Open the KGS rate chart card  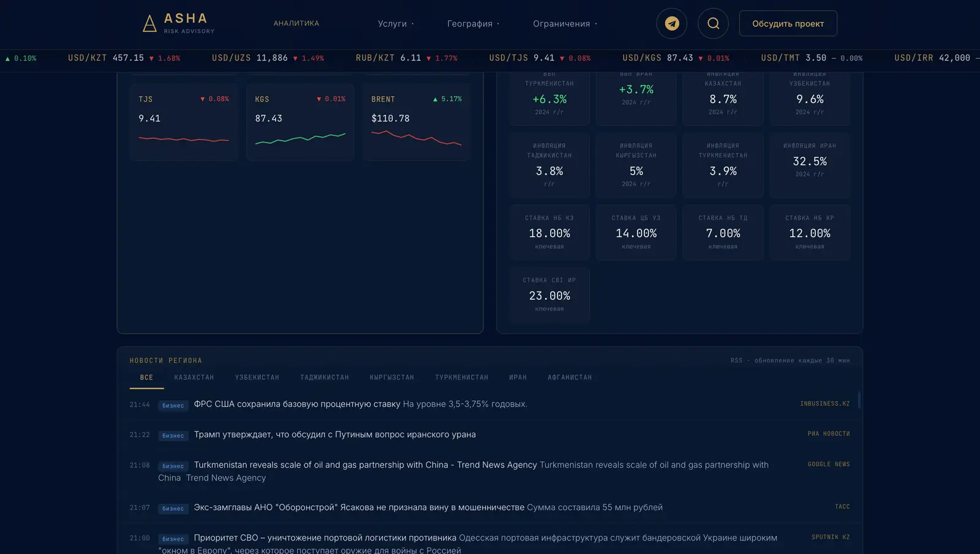pyautogui.click(x=300, y=122)
